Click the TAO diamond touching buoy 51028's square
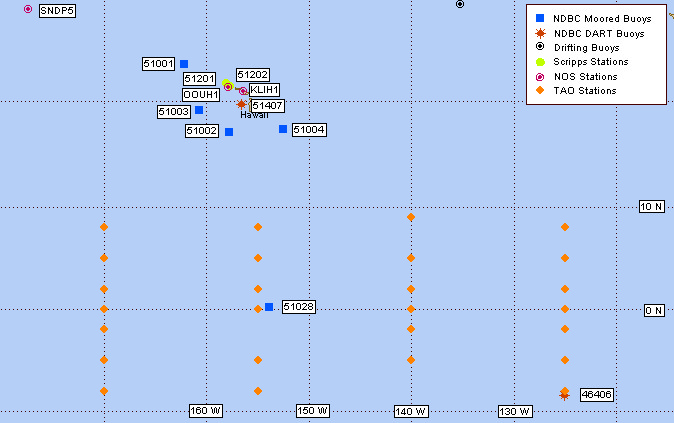Screen dimensions: 674x423 click(258, 309)
